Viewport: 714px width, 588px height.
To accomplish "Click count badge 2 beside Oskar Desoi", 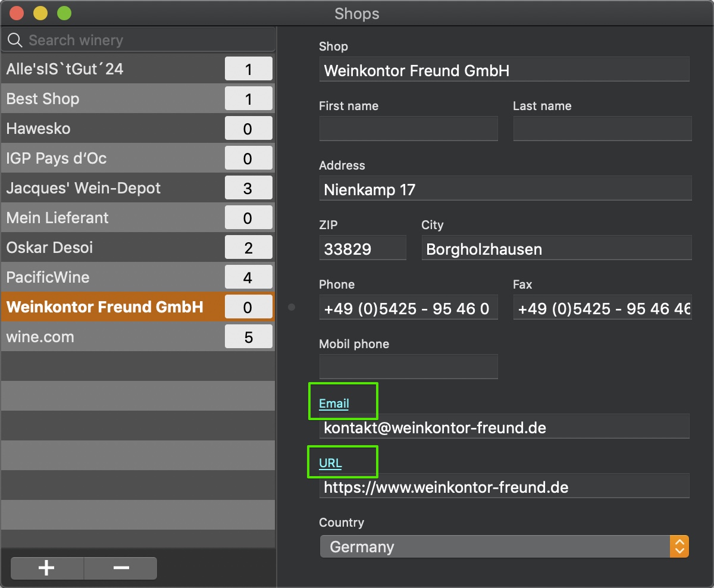I will (249, 248).
